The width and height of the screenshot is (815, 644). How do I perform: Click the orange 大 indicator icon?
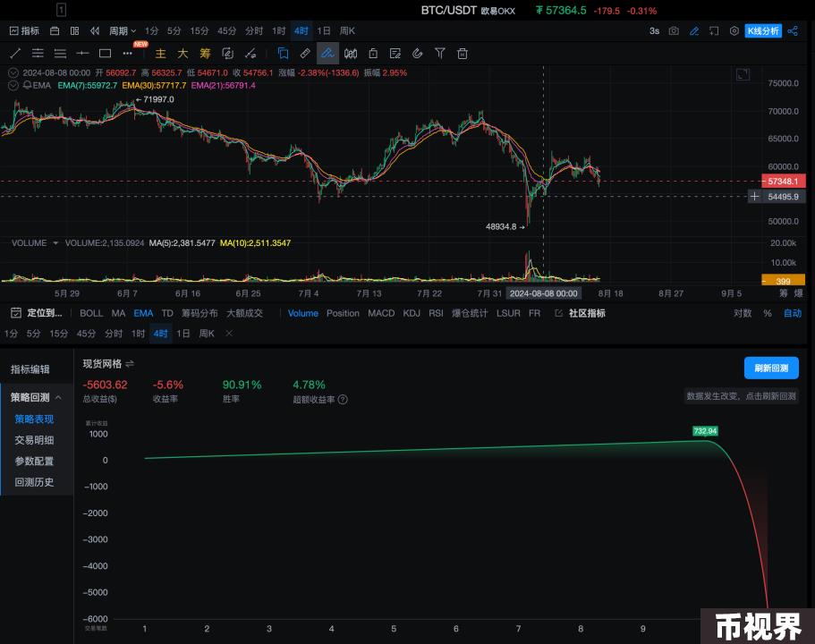183,54
